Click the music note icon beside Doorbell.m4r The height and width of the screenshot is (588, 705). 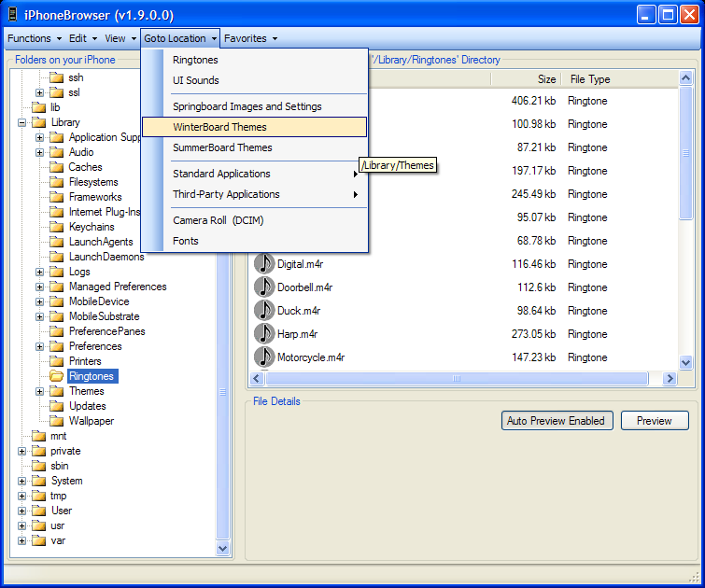264,287
